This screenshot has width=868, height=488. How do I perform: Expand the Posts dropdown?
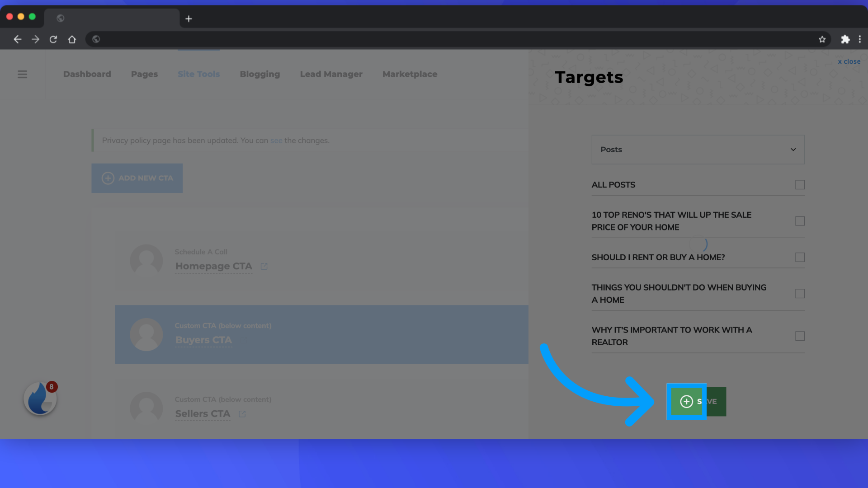698,150
